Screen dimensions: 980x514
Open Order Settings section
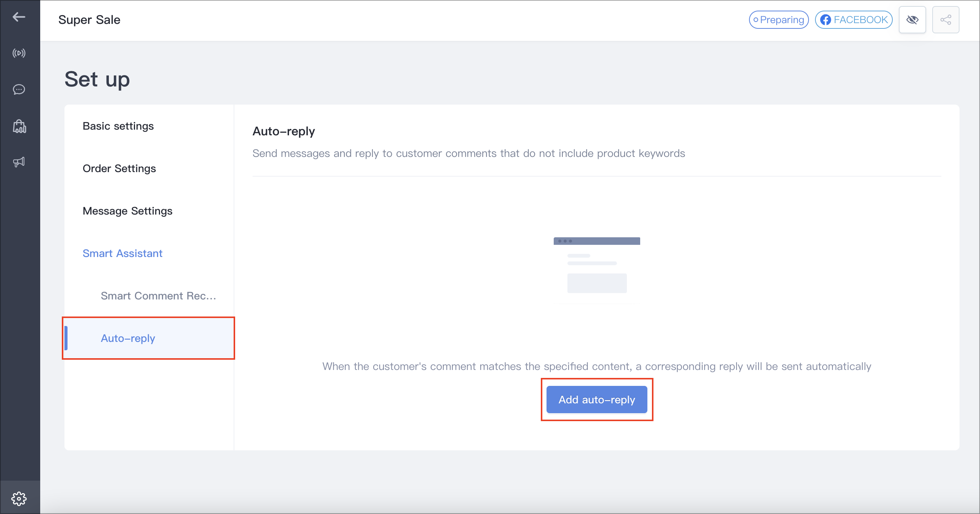pos(119,168)
